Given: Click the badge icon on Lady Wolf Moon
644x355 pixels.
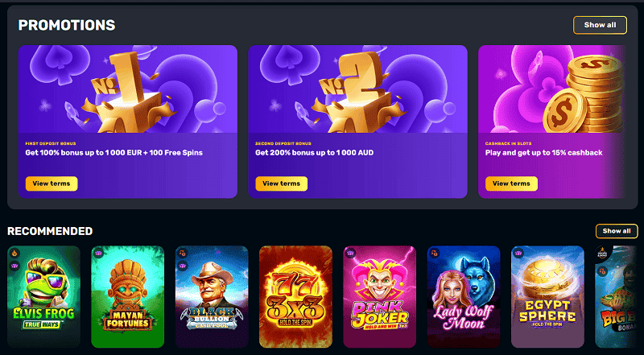Looking at the screenshot, I should [435, 253].
